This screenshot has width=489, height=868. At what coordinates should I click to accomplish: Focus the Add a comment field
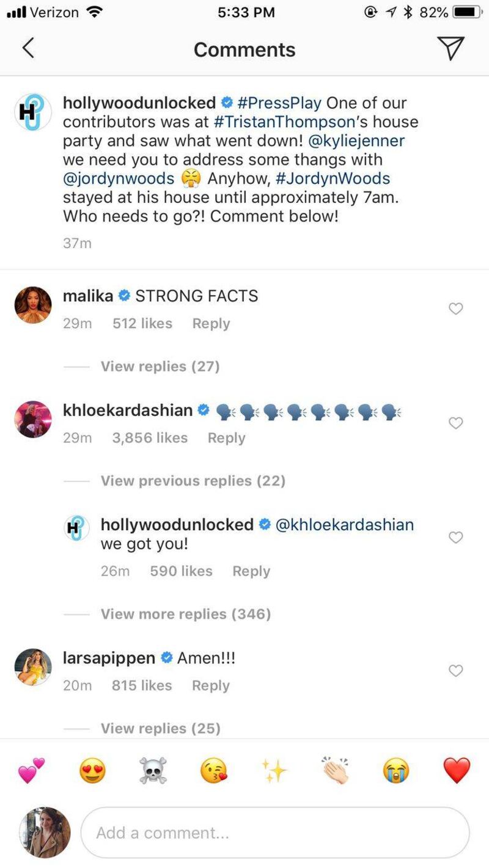(275, 833)
